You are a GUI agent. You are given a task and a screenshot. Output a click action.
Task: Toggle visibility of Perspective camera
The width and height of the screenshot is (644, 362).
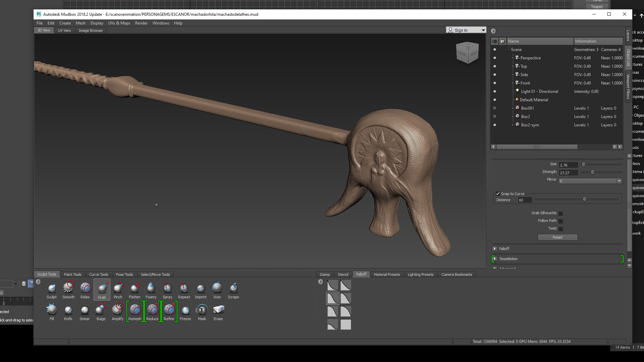(x=494, y=58)
